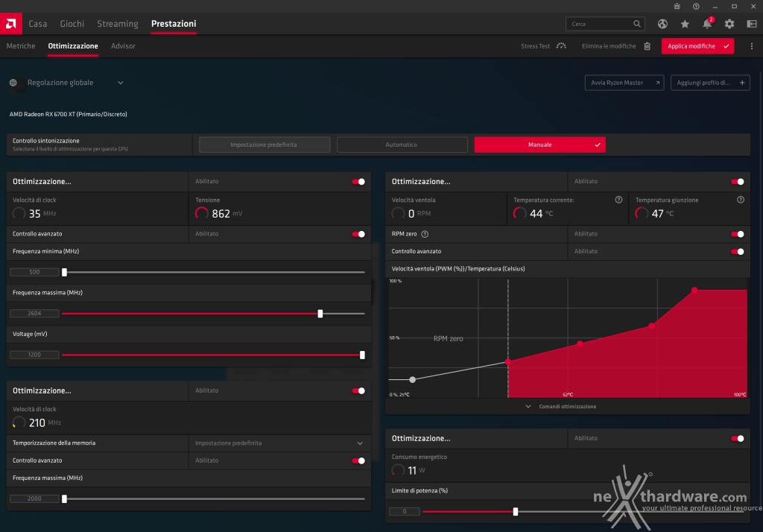This screenshot has height=532, width=763.
Task: Switch to the Metriche sub-tab
Action: pyautogui.click(x=20, y=46)
